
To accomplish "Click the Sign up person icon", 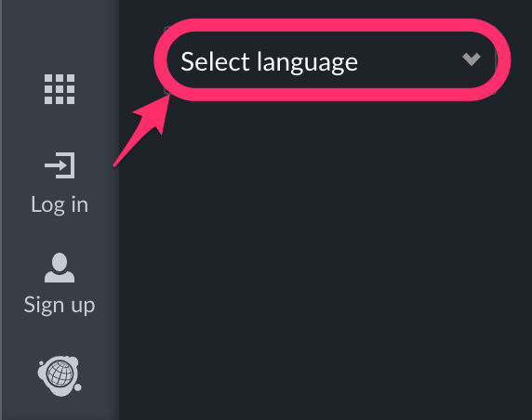I will click(60, 268).
